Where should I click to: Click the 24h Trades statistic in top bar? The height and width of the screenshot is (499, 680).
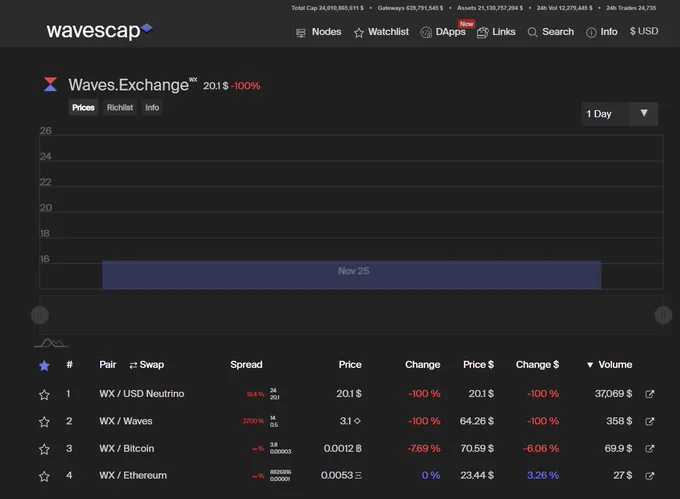point(631,8)
